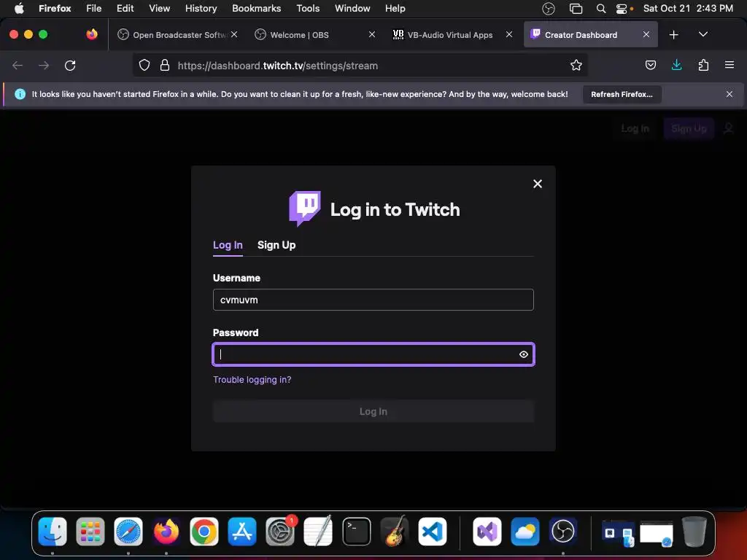
Task: Reload the current page
Action: click(x=70, y=65)
